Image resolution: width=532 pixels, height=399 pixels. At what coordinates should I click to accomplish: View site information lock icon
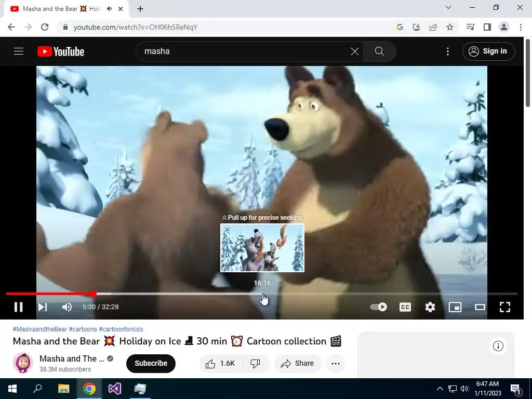click(x=65, y=27)
